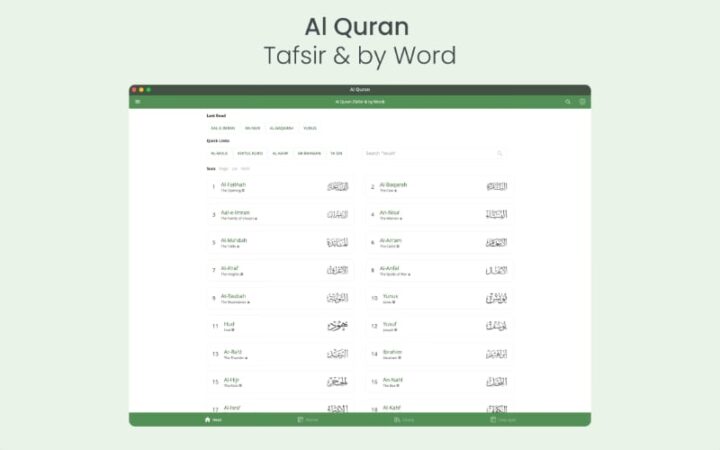
Task: Open surah 10 Yunus in the list
Action: pyautogui.click(x=439, y=298)
